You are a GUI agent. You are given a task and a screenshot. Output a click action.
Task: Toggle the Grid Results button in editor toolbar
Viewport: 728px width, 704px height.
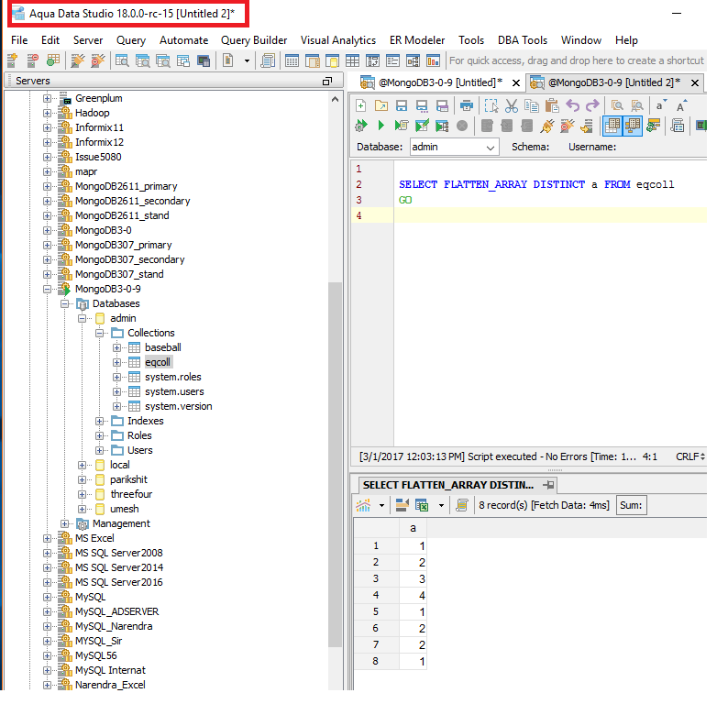pos(612,126)
